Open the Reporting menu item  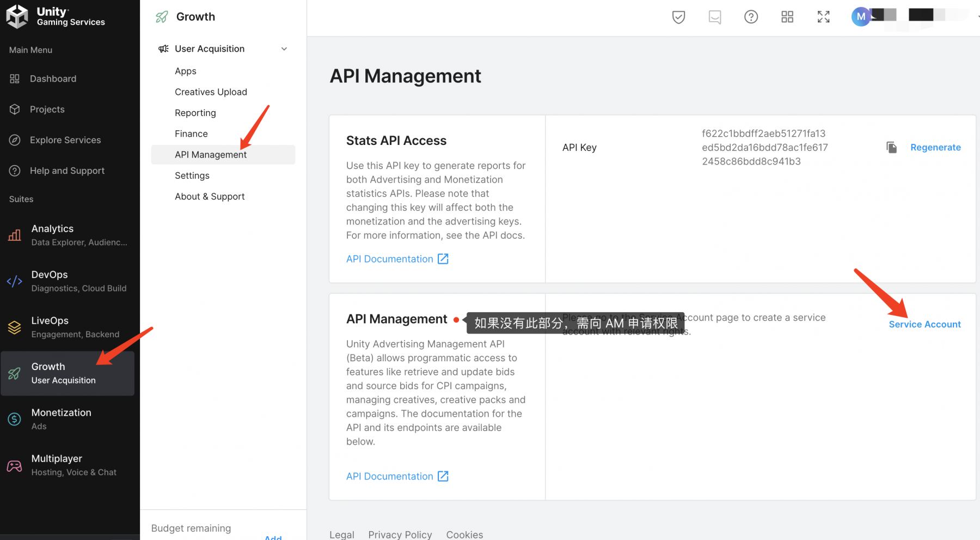(195, 113)
